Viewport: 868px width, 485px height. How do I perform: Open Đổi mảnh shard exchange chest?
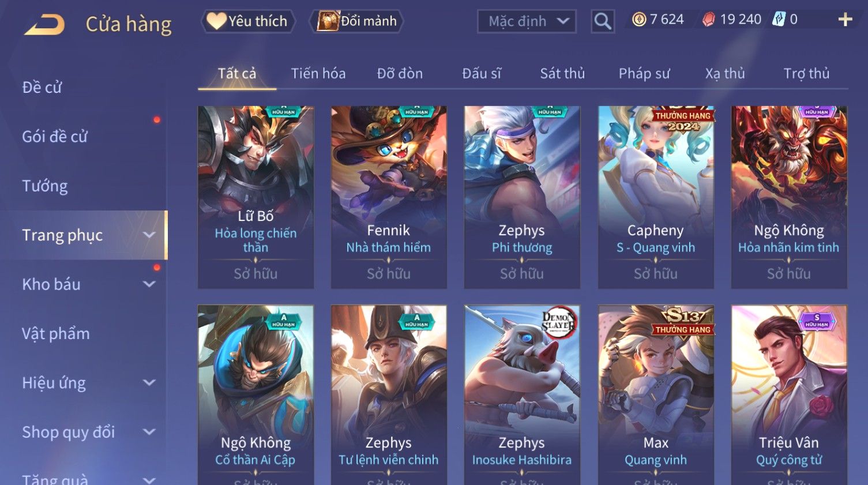point(356,21)
